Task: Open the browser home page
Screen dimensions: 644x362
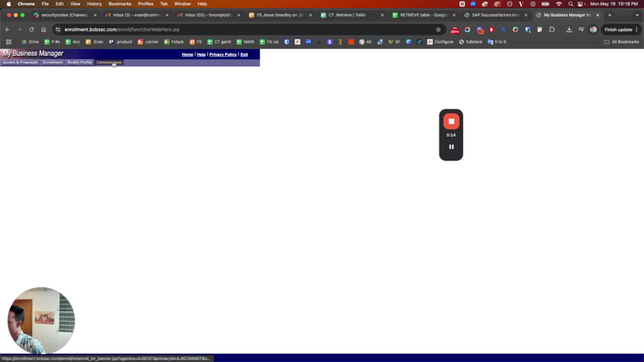Action: [x=43, y=30]
